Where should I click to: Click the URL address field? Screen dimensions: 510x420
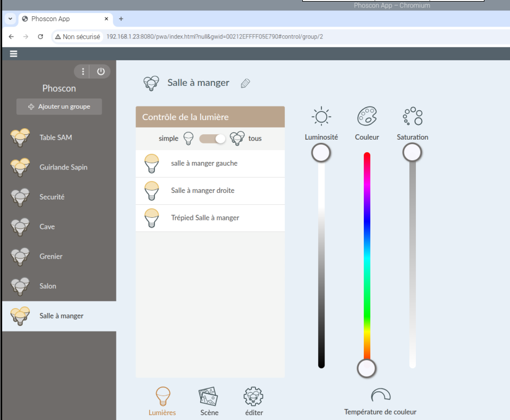pyautogui.click(x=215, y=37)
